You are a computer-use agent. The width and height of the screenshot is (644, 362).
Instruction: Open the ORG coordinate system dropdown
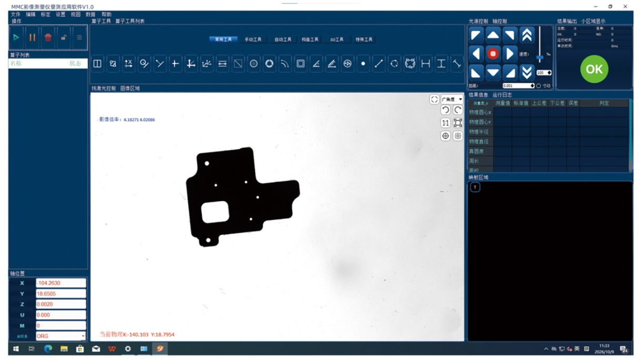[60, 336]
